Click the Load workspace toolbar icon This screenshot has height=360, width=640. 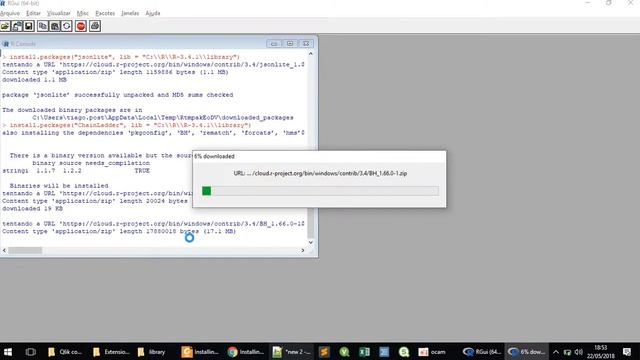[x=17, y=26]
